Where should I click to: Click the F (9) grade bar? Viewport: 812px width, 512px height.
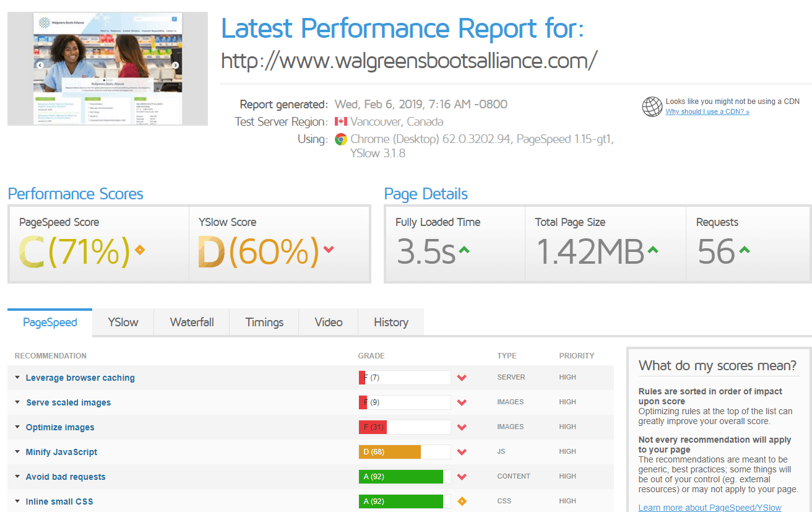coord(405,402)
